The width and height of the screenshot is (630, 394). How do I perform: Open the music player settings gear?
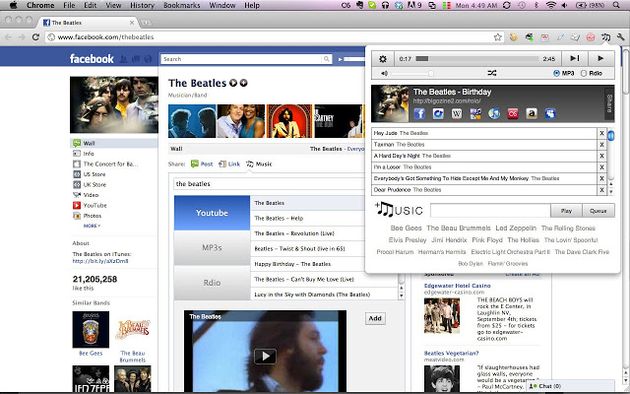click(x=382, y=59)
